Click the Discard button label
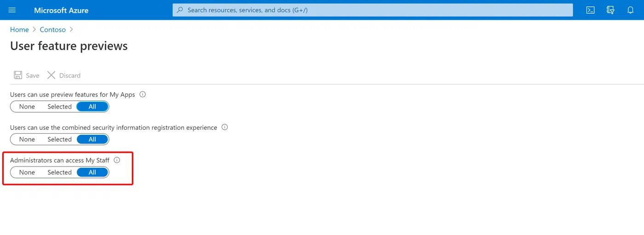 [70, 75]
